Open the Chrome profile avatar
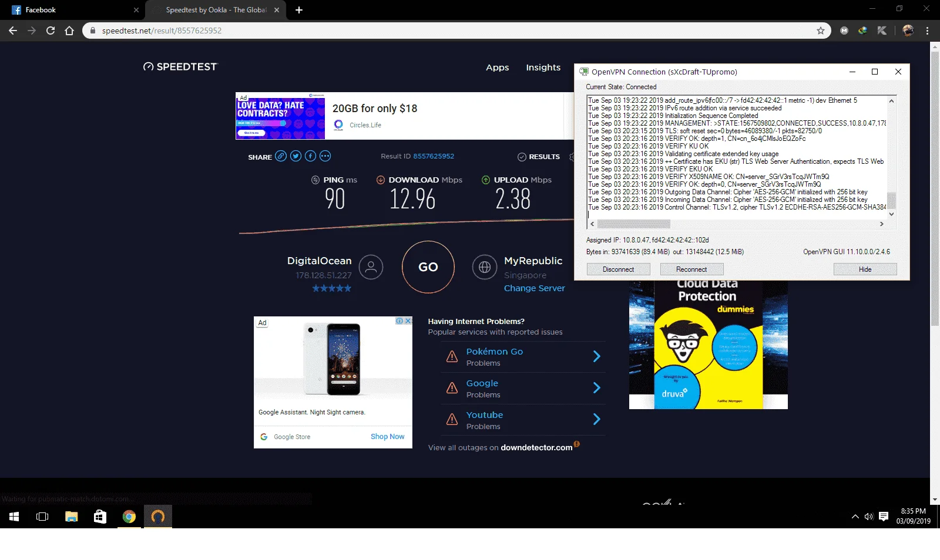Image resolution: width=940 pixels, height=560 pixels. click(x=908, y=31)
